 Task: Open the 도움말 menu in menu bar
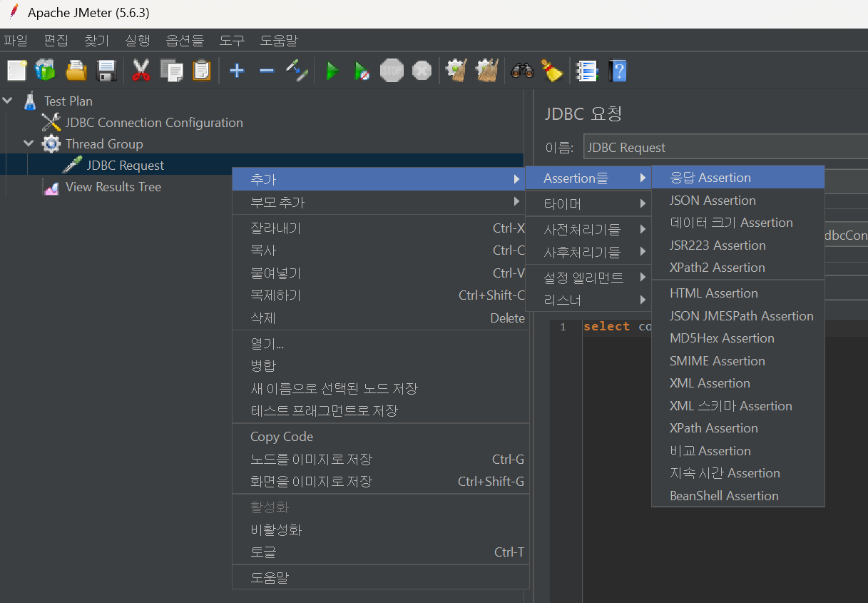point(279,41)
